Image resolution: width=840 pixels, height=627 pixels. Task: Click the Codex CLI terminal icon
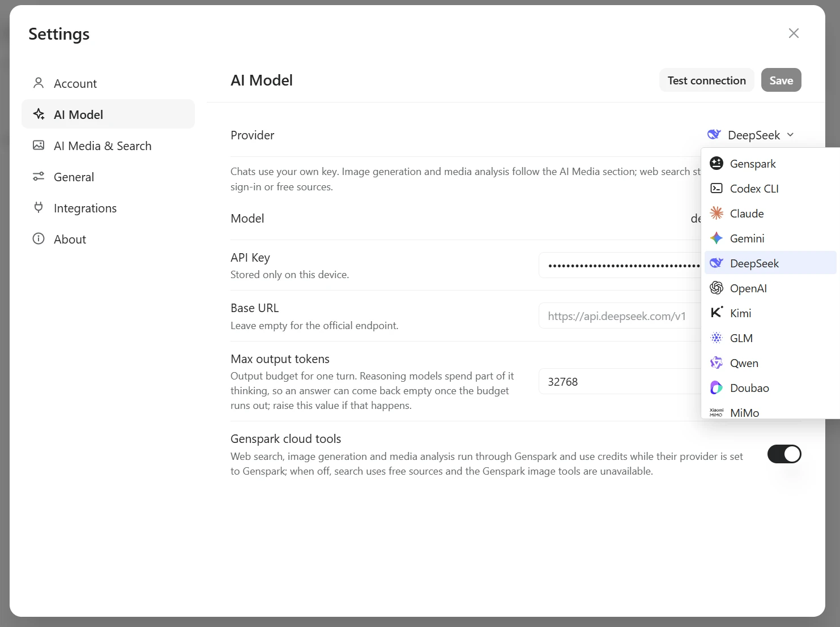(717, 189)
